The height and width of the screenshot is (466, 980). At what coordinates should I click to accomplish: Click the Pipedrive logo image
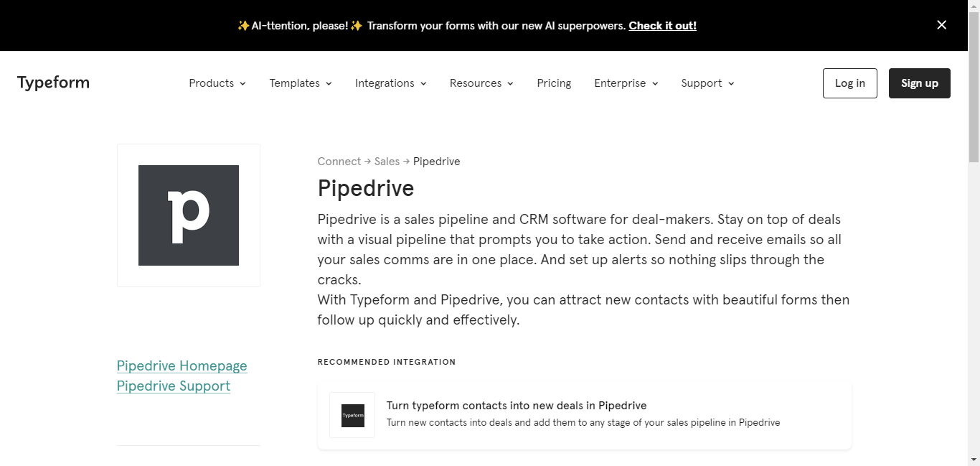point(188,215)
